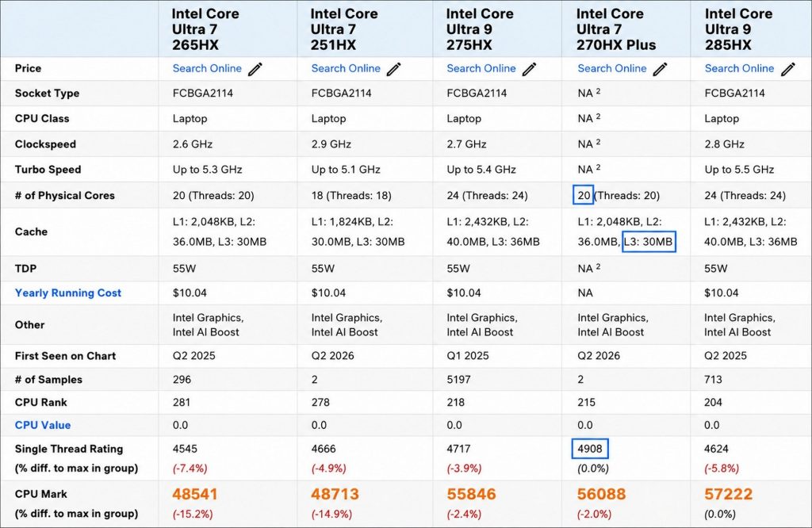Click pencil edit icon for Ultra 9 285HX price
Viewport: 812px width, 528px height.
point(788,69)
